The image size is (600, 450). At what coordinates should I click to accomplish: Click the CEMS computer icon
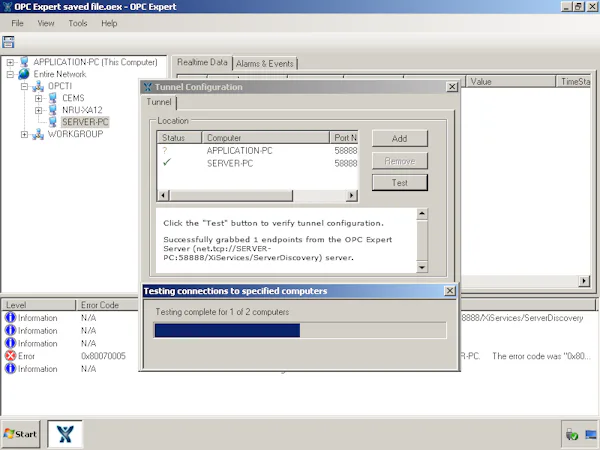point(52,98)
